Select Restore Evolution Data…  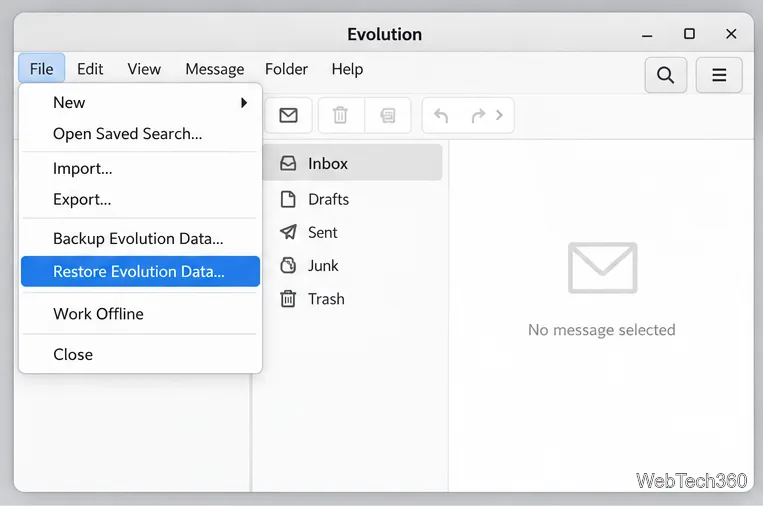click(x=140, y=272)
